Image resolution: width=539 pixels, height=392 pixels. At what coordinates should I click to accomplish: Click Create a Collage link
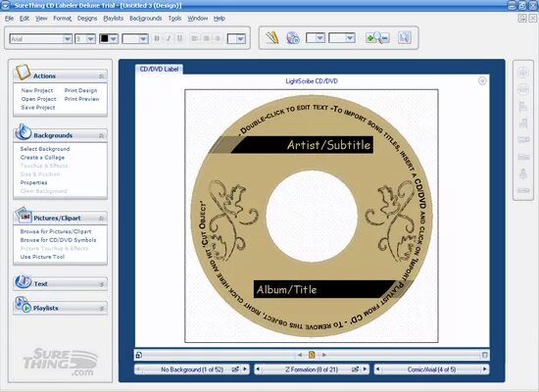pyautogui.click(x=42, y=158)
